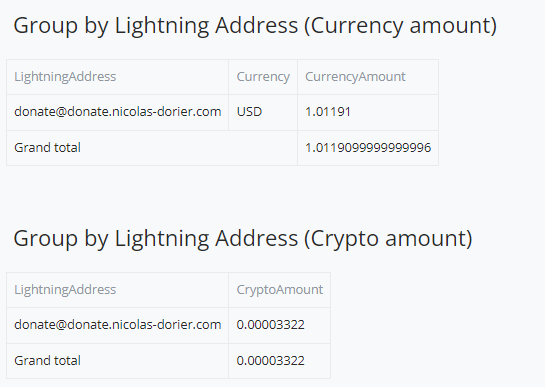Click "Lightning Address" in the Currency amount heading
545x387 pixels.
[206, 26]
